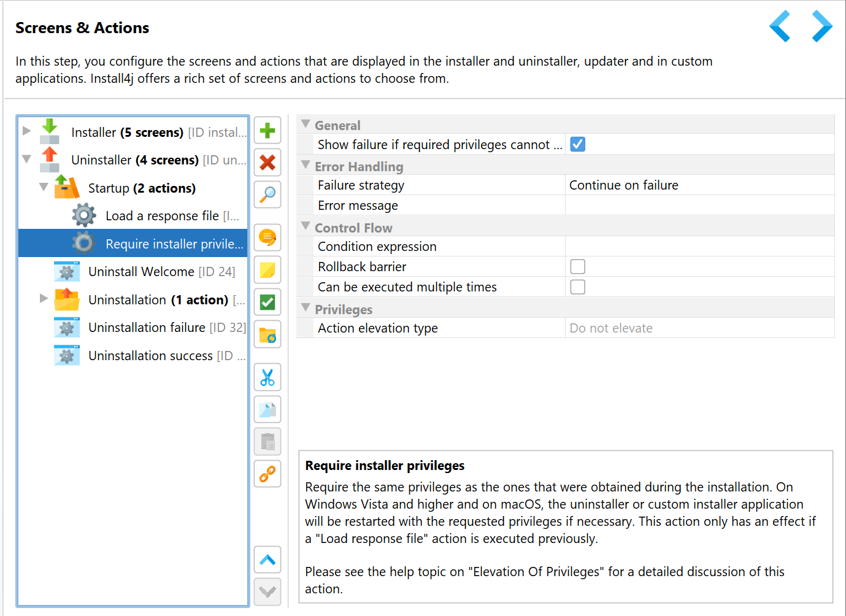Collapse the Privileges section
Viewport: 846px width, 616px height.
[x=306, y=308]
